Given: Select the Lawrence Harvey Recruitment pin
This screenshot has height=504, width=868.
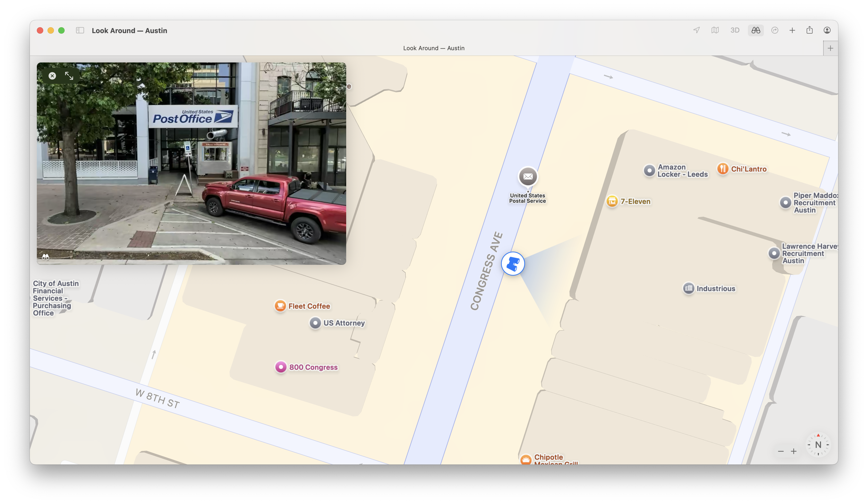Looking at the screenshot, I should [774, 254].
